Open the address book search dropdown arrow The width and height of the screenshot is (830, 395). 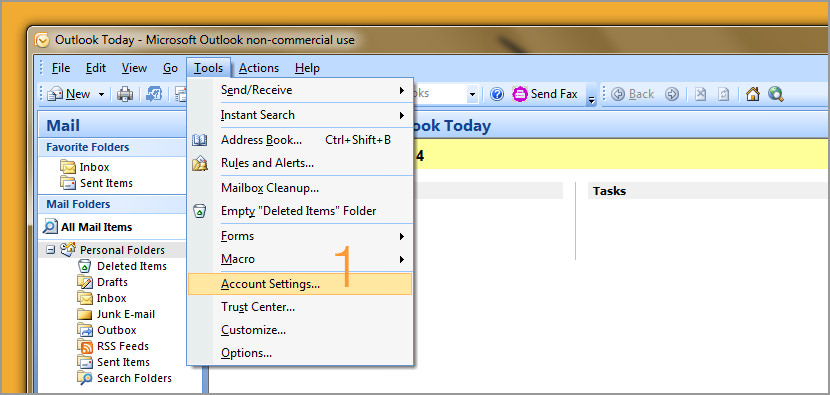(x=473, y=95)
